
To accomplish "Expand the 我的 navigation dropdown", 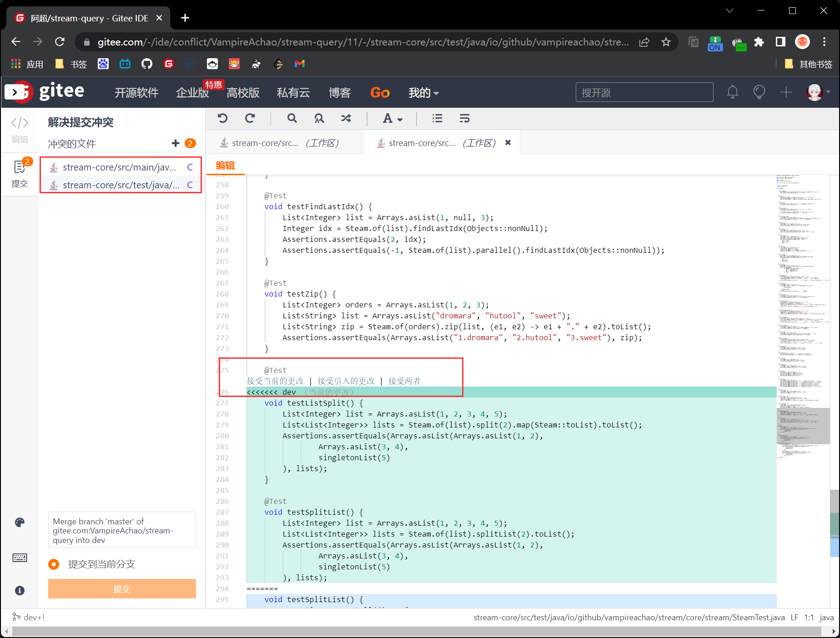I will [x=423, y=93].
